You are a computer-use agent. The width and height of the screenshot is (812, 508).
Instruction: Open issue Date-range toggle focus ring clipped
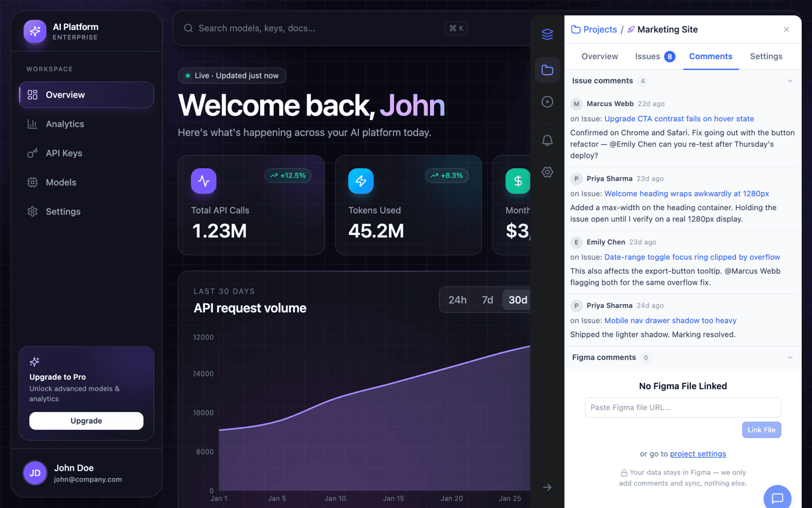692,257
